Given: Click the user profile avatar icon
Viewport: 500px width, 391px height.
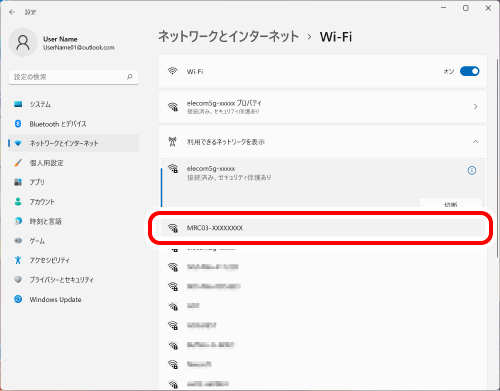Looking at the screenshot, I should [23, 43].
